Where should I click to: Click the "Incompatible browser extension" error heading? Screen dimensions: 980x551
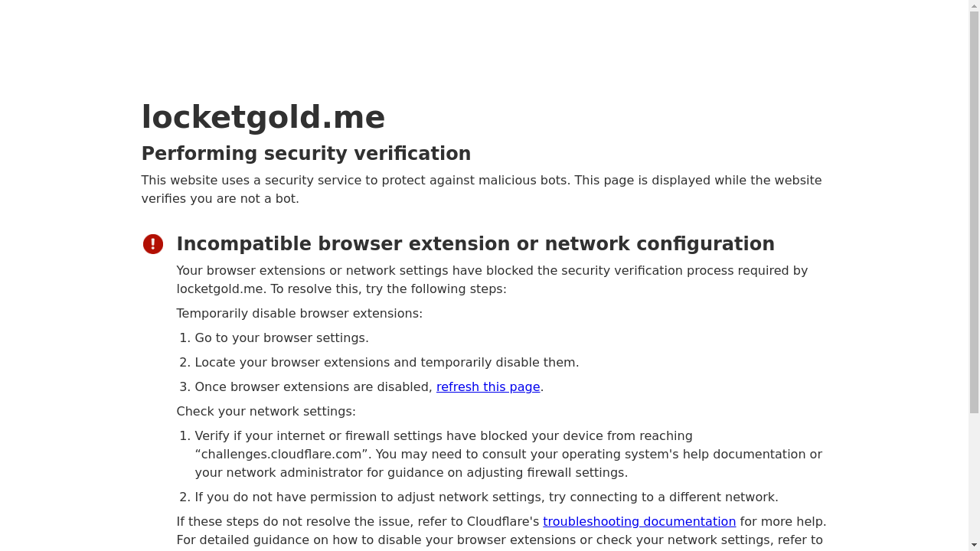coord(475,244)
